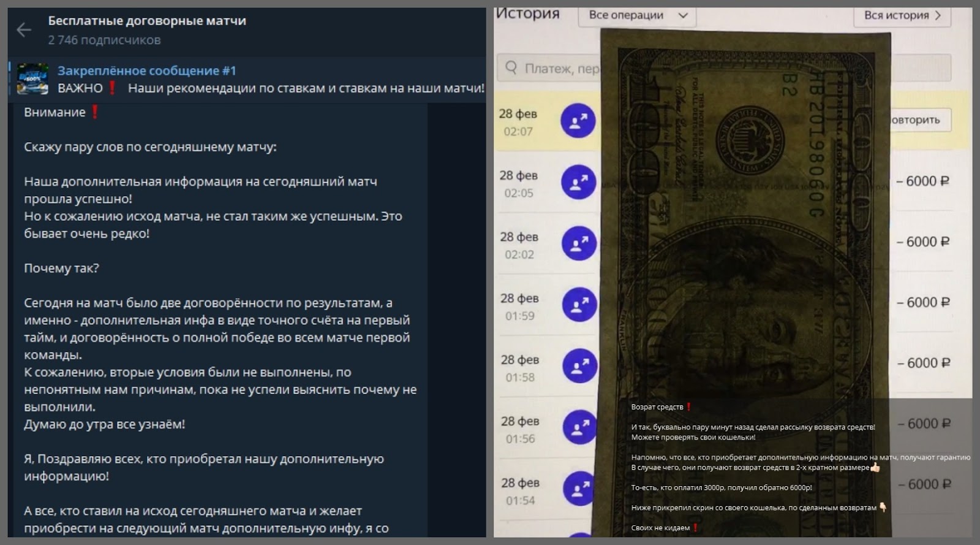Image resolution: width=980 pixels, height=545 pixels.
Task: Click the Внимание line in message
Action: pyautogui.click(x=61, y=112)
